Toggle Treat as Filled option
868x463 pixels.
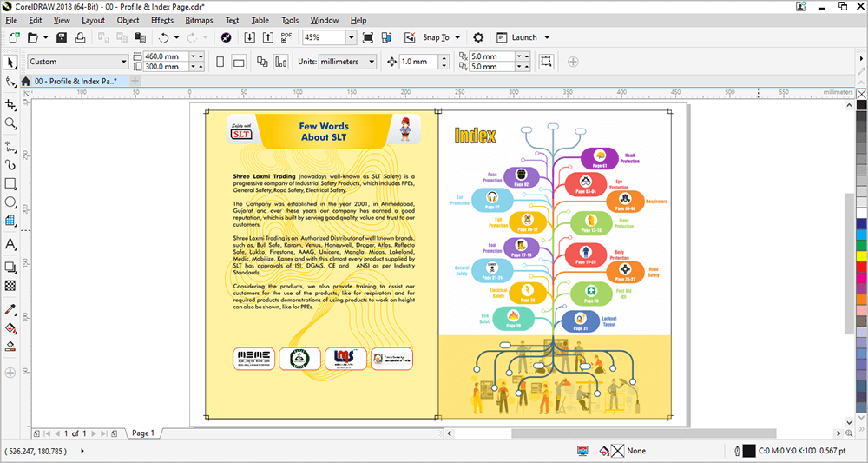tap(546, 62)
